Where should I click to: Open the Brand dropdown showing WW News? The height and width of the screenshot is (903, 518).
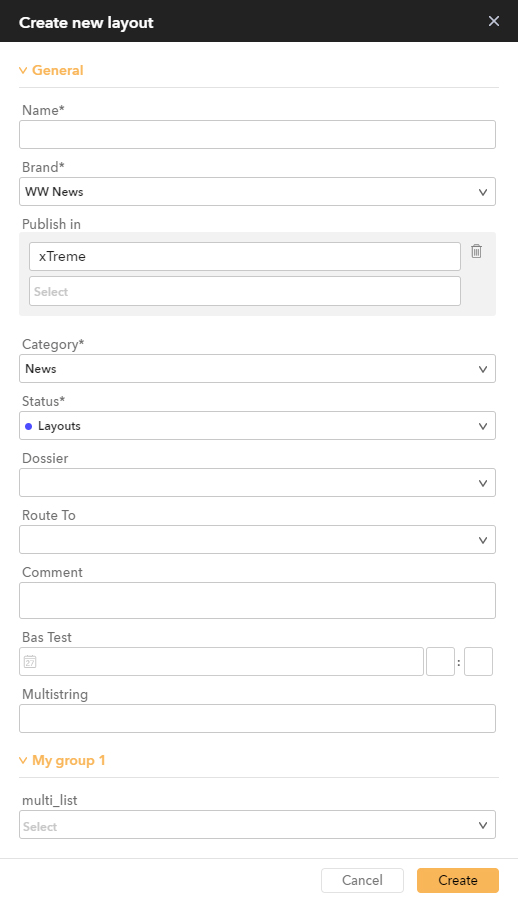point(258,192)
